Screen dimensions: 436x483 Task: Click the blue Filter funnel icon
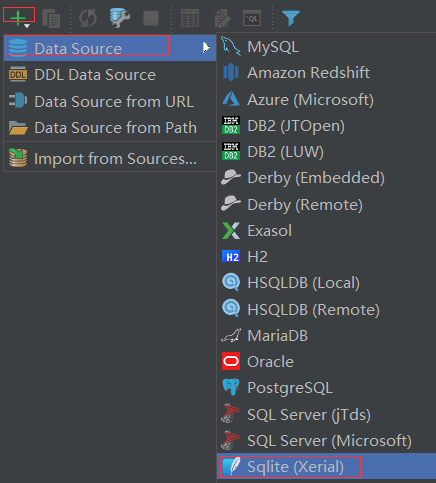[291, 18]
